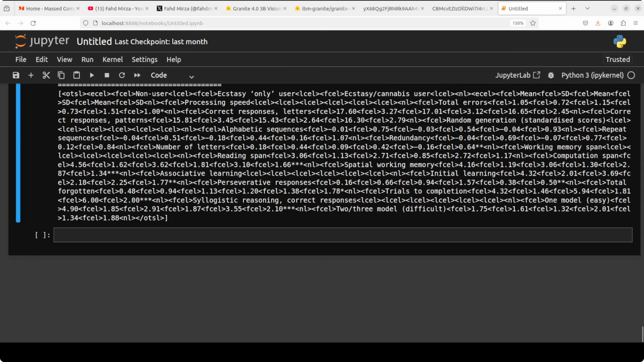The width and height of the screenshot is (644, 362).
Task: Save the notebook with the floppy disk icon
Action: click(16, 75)
